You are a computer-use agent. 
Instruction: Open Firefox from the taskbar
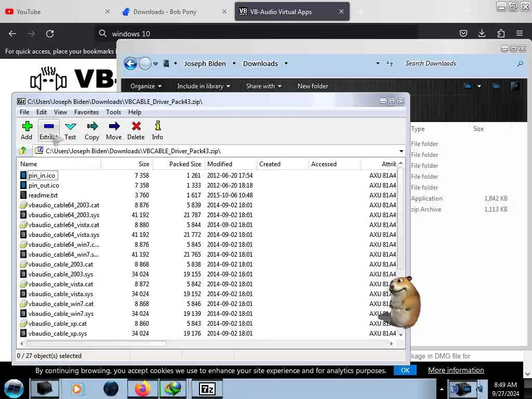[x=142, y=389]
